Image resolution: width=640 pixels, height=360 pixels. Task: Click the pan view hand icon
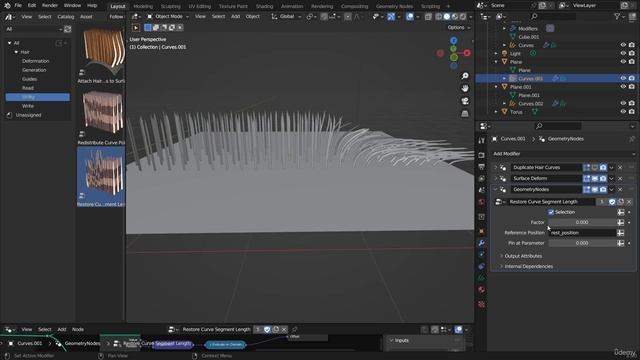(x=465, y=88)
